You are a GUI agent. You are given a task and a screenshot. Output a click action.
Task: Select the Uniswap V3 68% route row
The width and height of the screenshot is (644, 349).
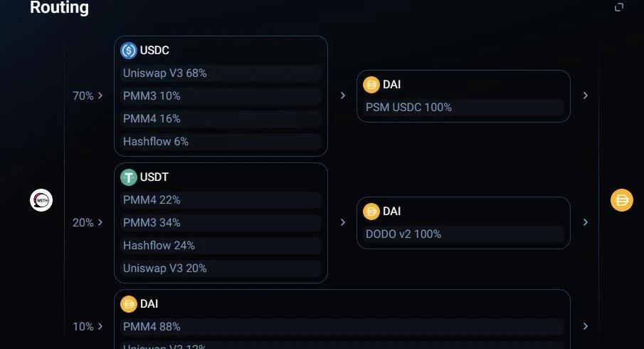click(x=221, y=73)
